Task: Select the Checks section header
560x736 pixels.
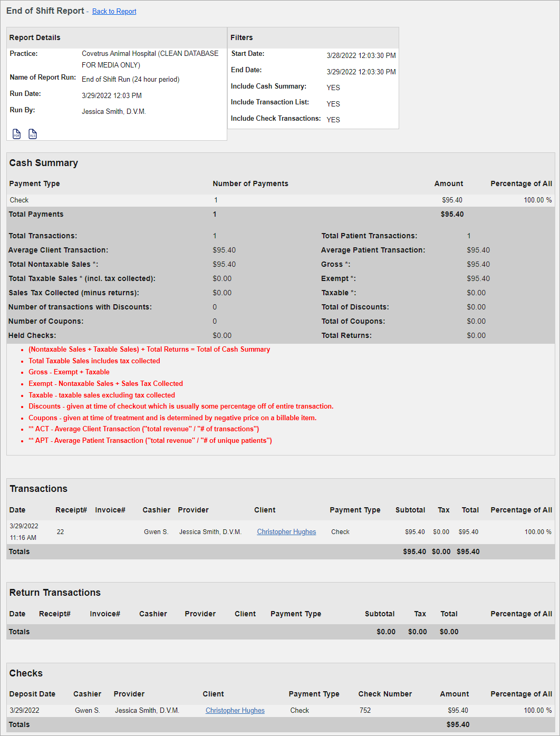Action: [x=26, y=673]
